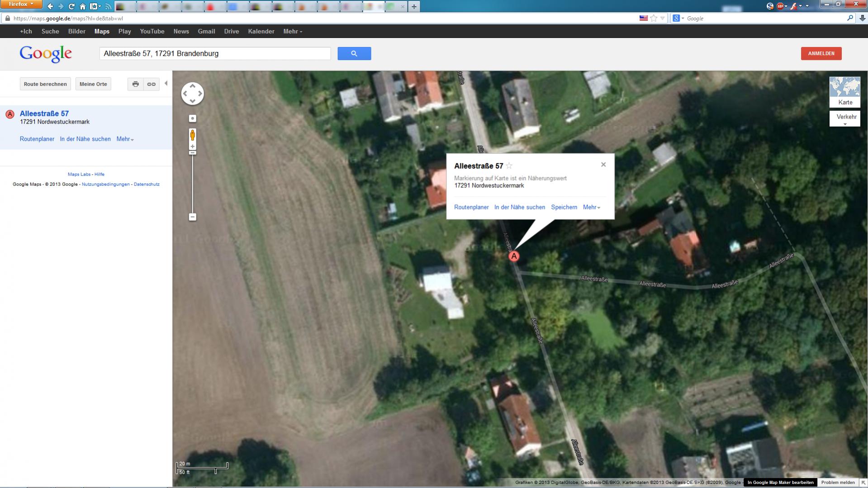The height and width of the screenshot is (488, 868).
Task: Close the Alleestraße 57 info popup
Action: point(603,165)
